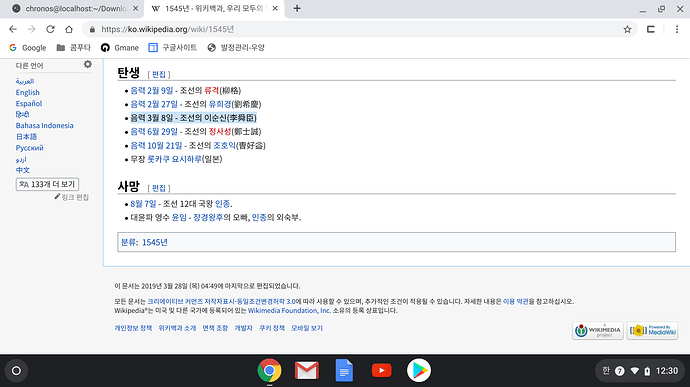The image size is (690, 387).
Task: Open Chrome three-dot menu
Action: click(x=677, y=29)
